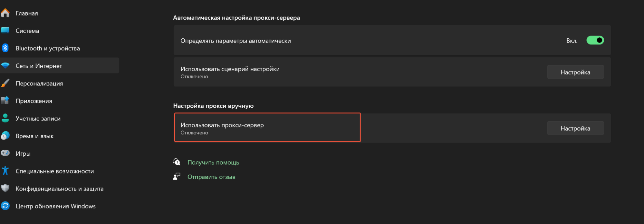Click the Игры gamepad icon

[5, 153]
